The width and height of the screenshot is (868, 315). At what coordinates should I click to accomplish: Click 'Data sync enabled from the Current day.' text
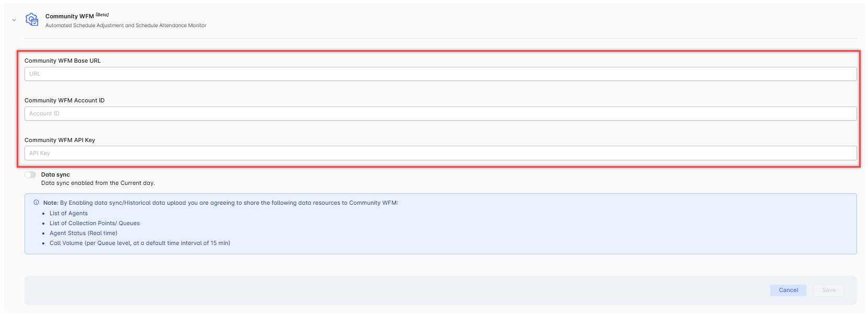(x=98, y=183)
